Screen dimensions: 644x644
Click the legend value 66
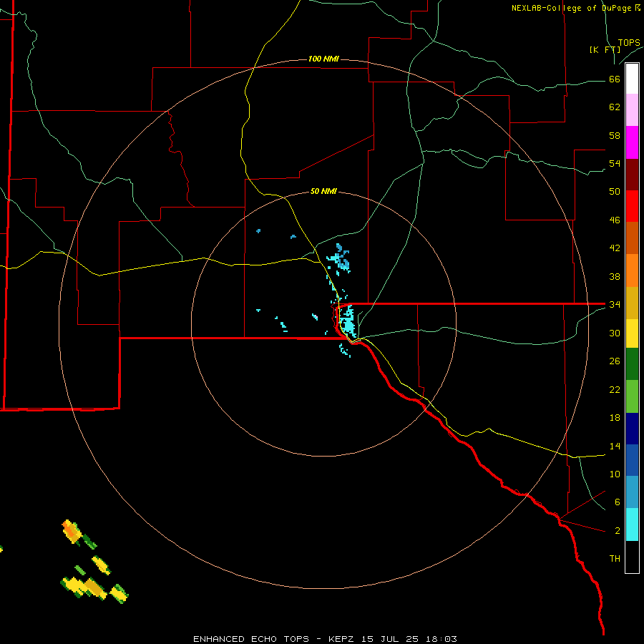coord(615,79)
